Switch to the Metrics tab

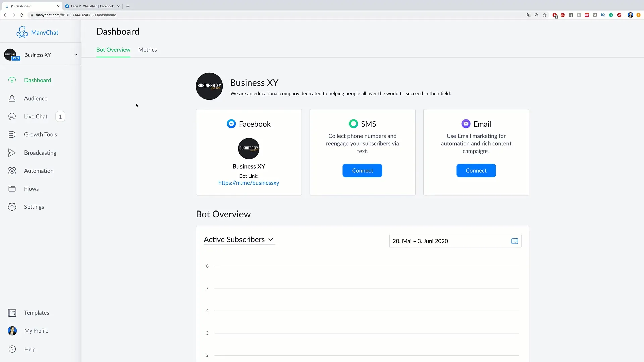point(147,50)
